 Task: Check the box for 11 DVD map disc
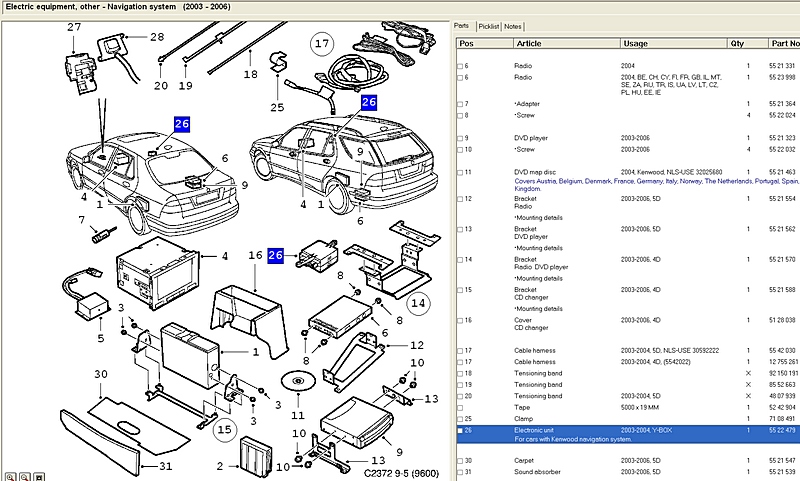pos(459,173)
